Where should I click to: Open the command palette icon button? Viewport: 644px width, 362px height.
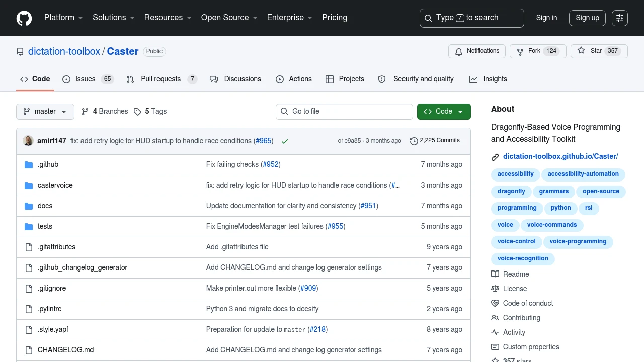point(620,18)
